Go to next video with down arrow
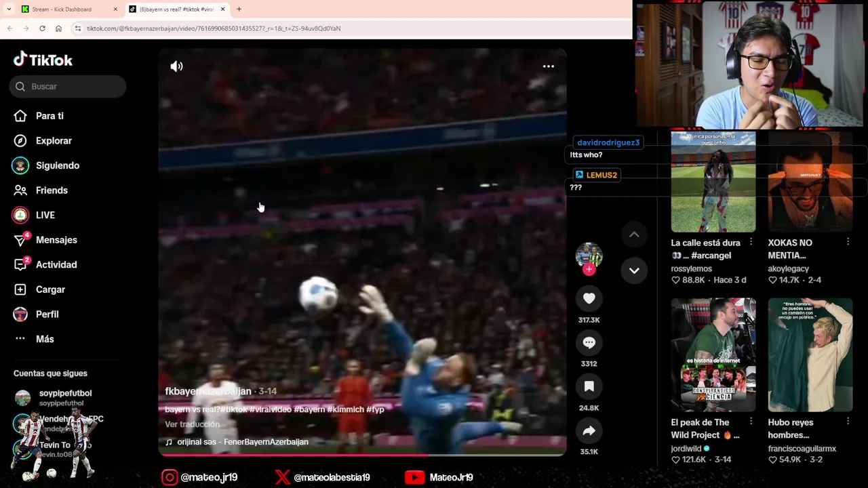Viewport: 868px width, 488px height. click(634, 270)
